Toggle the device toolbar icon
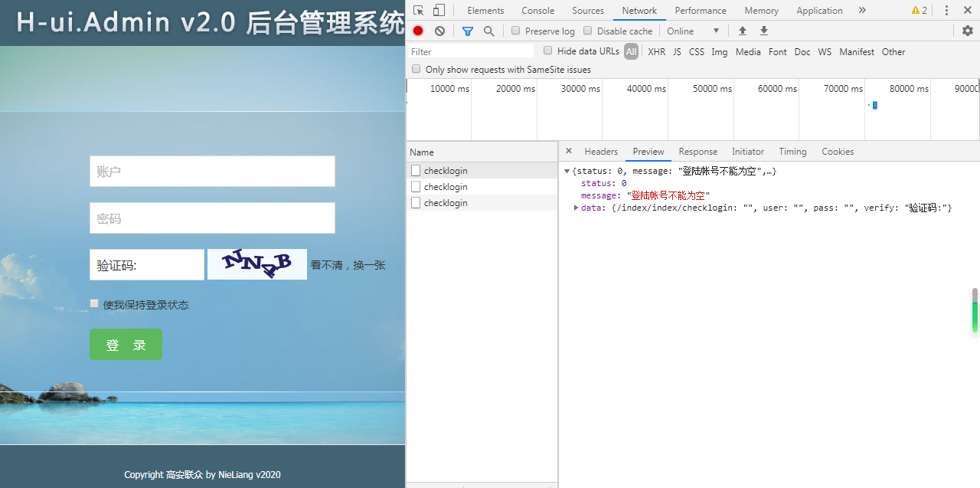 437,10
